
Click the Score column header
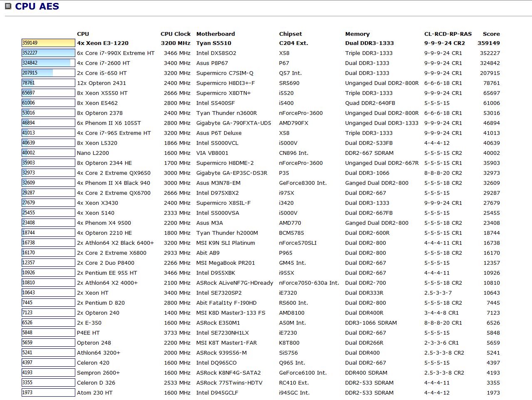491,34
